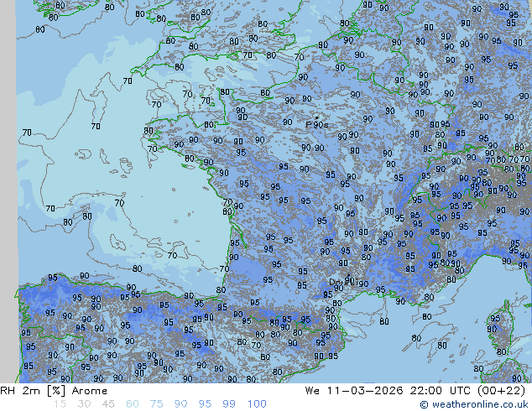Click the legend value 75
This screenshot has height=411, width=532.
(156, 404)
